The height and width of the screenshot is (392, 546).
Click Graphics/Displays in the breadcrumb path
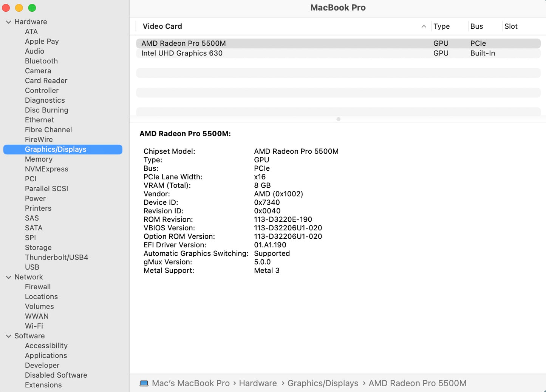323,383
